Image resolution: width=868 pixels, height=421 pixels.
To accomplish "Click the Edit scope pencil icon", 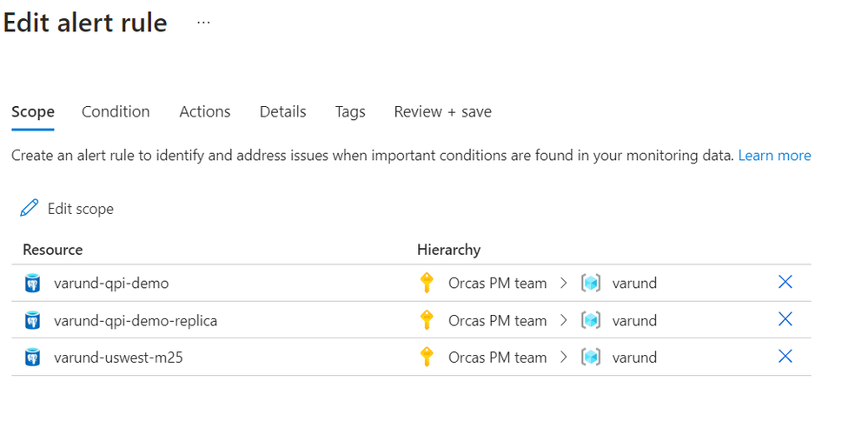I will pos(30,208).
